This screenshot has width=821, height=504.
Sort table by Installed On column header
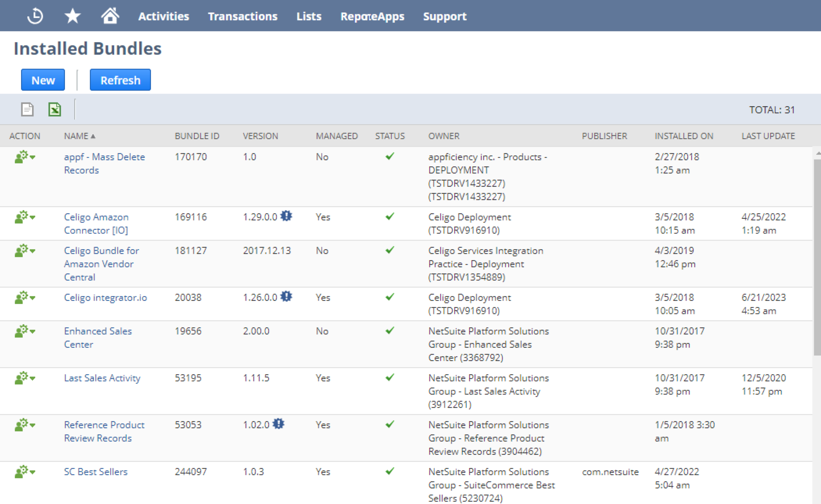(x=684, y=136)
